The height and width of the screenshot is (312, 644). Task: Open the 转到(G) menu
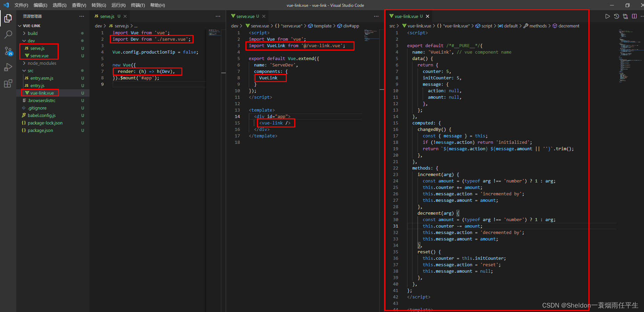click(x=99, y=5)
